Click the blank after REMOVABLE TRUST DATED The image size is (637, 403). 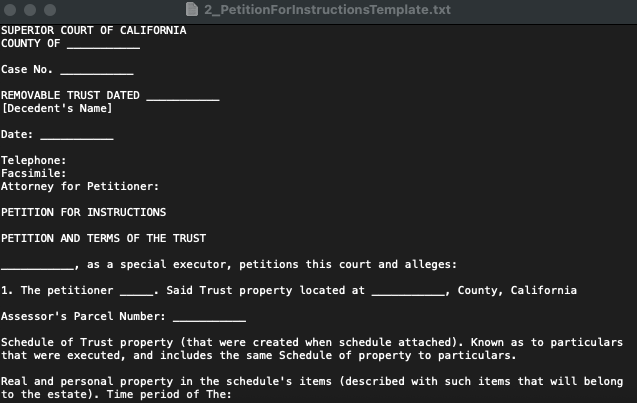pos(182,95)
